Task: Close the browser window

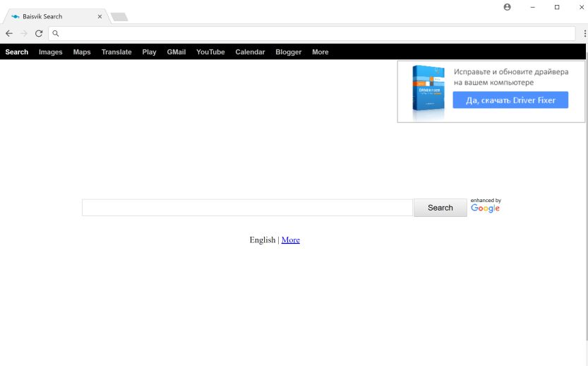Action: point(582,7)
